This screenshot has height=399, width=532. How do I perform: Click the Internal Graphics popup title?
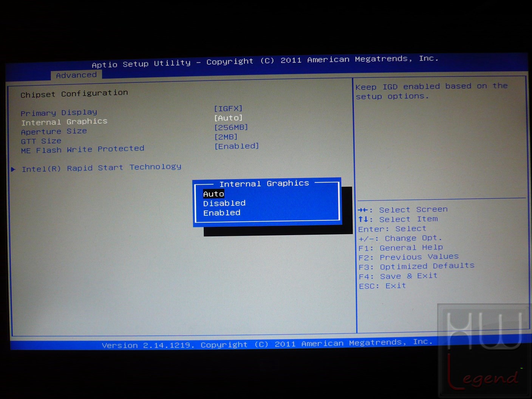[x=264, y=184]
